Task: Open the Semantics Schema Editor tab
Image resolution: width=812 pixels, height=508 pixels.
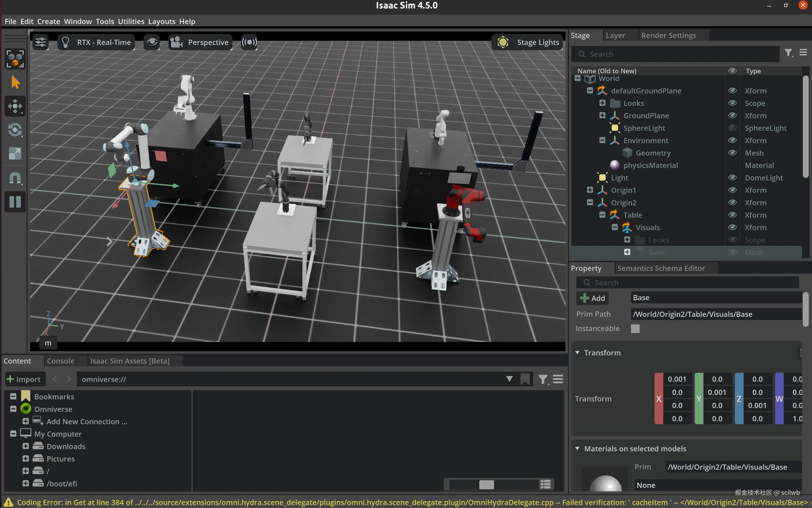Action: coord(661,268)
